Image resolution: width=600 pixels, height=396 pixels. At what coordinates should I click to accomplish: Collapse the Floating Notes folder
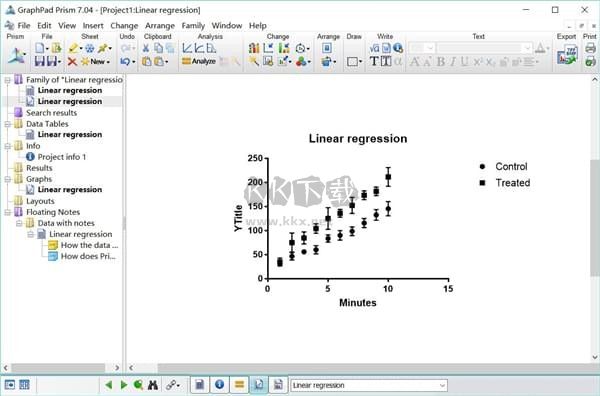(7, 212)
